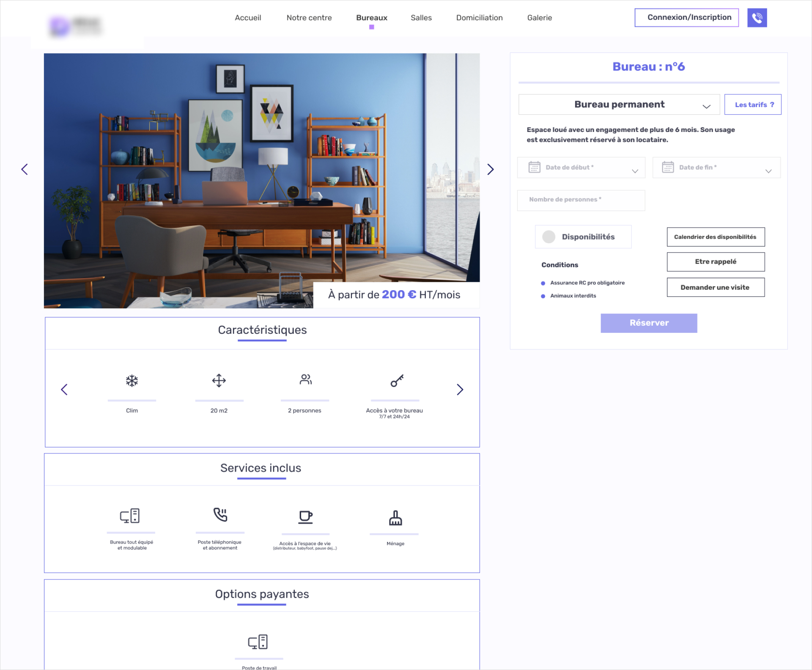Click Demander une visite button

coord(716,287)
